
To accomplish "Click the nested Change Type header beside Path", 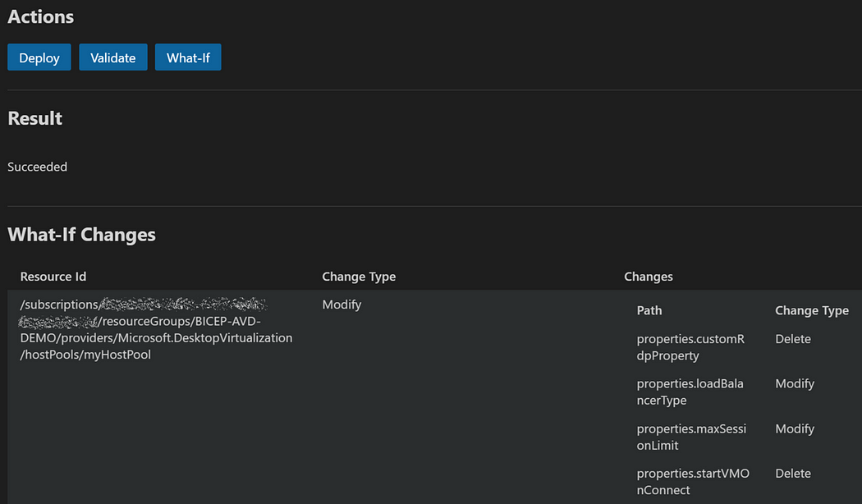I will pos(811,310).
